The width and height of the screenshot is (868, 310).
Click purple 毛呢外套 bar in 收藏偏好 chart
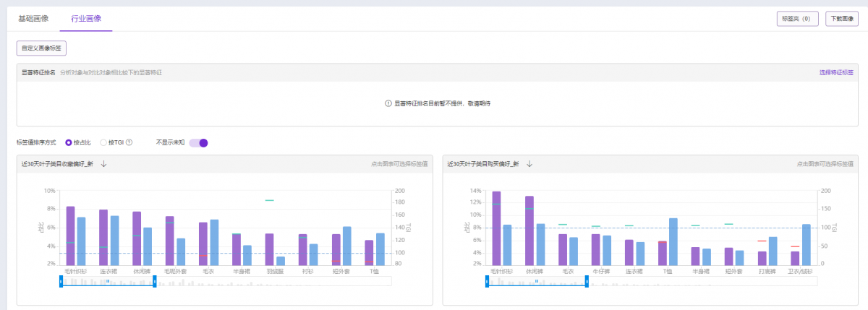pyautogui.click(x=170, y=241)
